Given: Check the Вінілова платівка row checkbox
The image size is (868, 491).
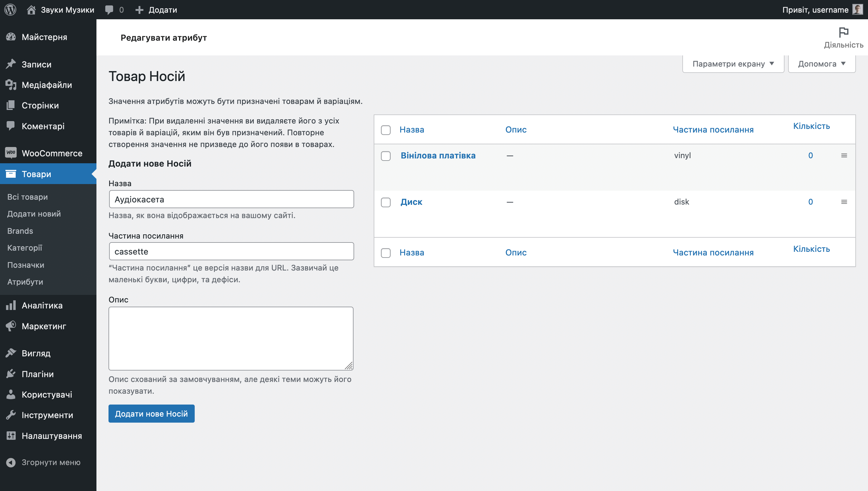Looking at the screenshot, I should point(385,156).
